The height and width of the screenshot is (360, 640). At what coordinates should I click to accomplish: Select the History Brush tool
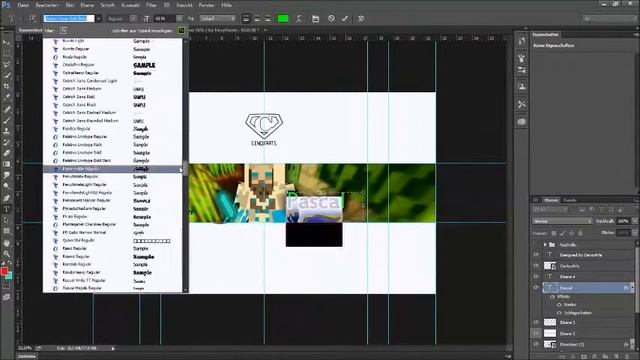[7, 142]
